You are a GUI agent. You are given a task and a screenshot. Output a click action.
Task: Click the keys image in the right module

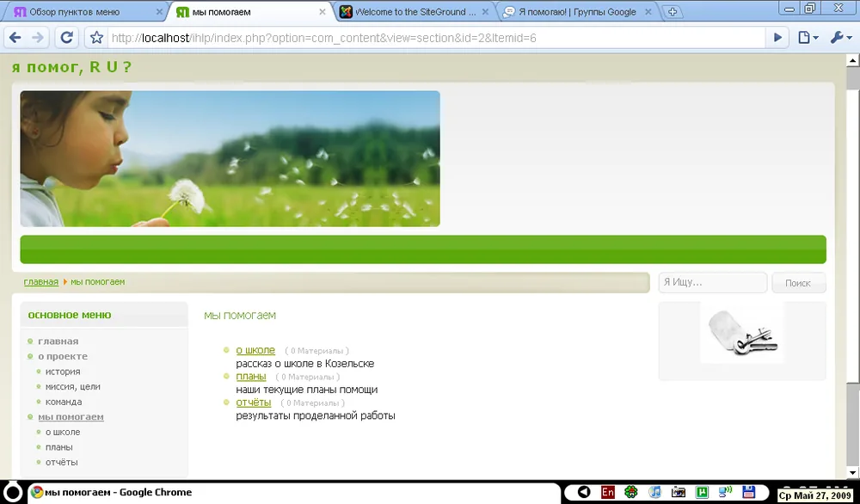point(742,334)
